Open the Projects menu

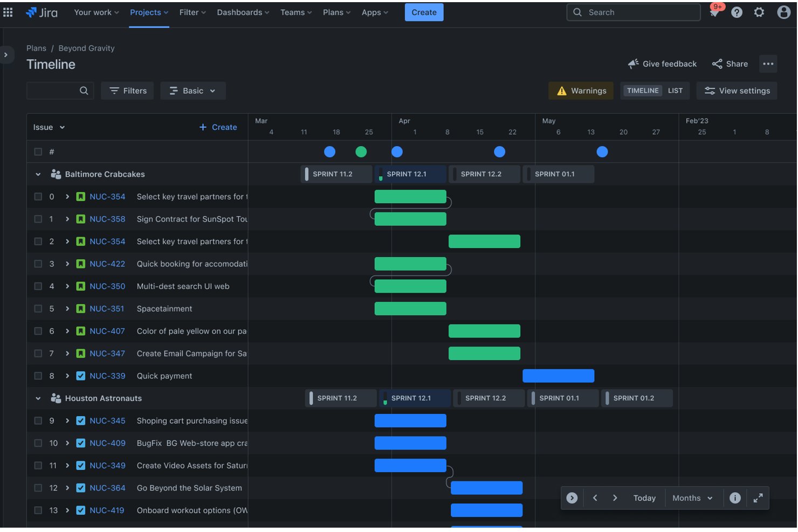point(149,12)
